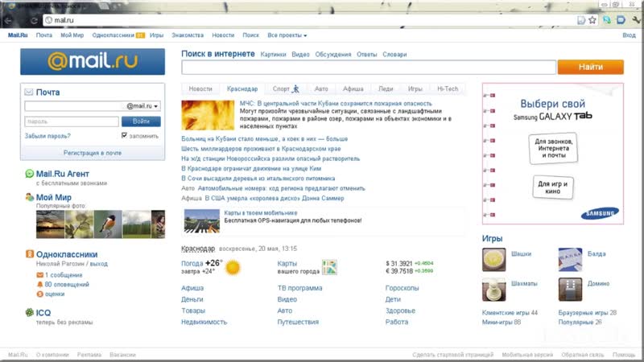
Task: Reload the page with the refresh icon
Action: 34,20
